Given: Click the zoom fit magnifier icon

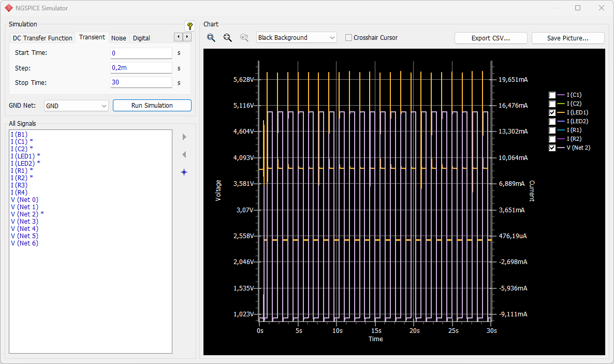Looking at the screenshot, I should pos(244,38).
